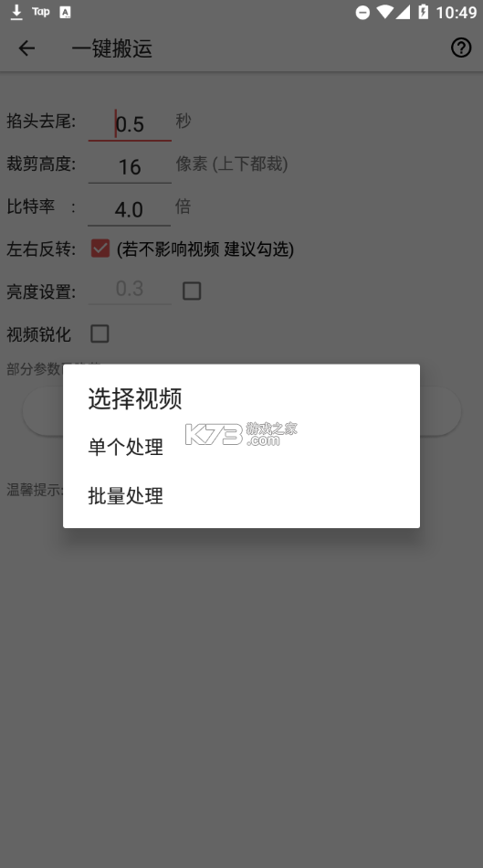Tap the clock time in status bar
The width and height of the screenshot is (483, 868).
[456, 12]
